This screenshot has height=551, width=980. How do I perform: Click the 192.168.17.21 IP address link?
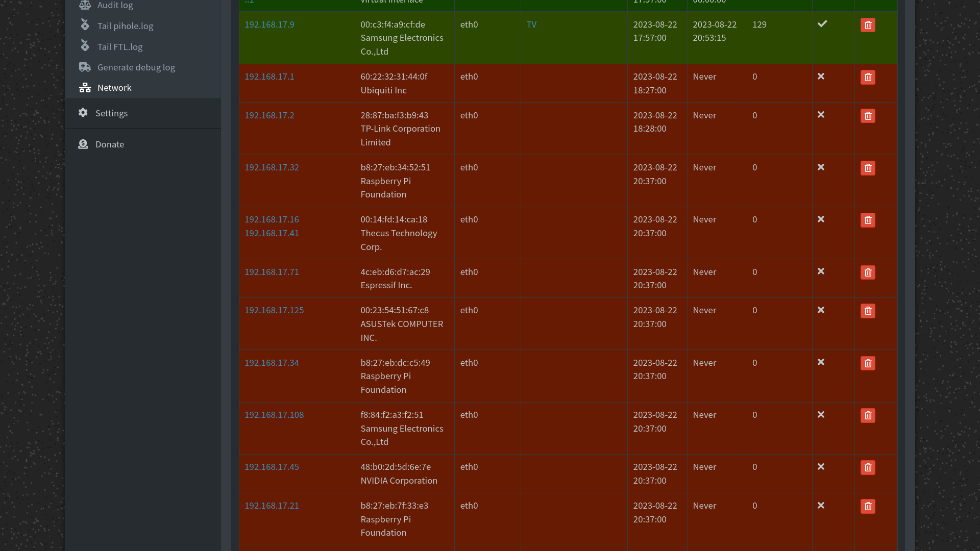click(272, 506)
